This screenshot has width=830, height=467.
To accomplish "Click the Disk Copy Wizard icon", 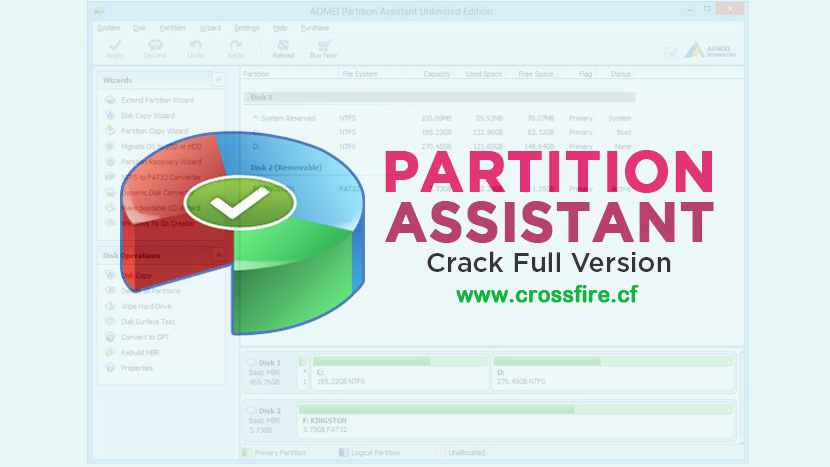I will [110, 115].
